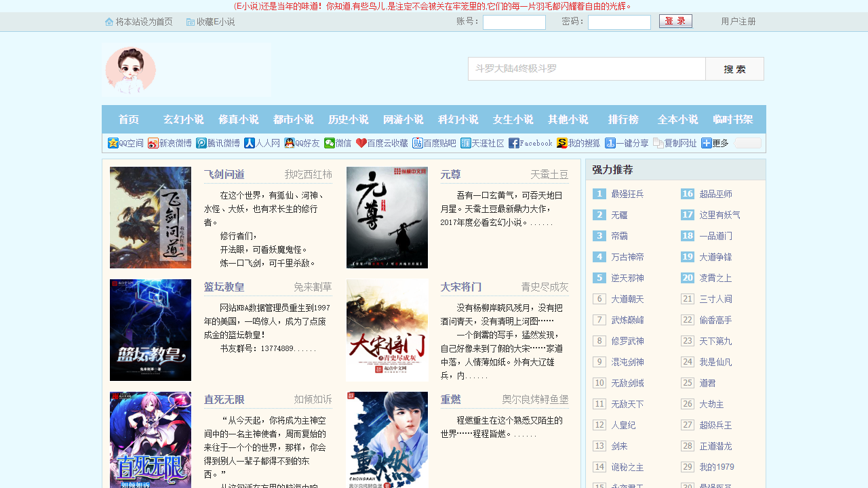Open recommended novel 最强狂兵
868x488 pixels.
point(627,194)
